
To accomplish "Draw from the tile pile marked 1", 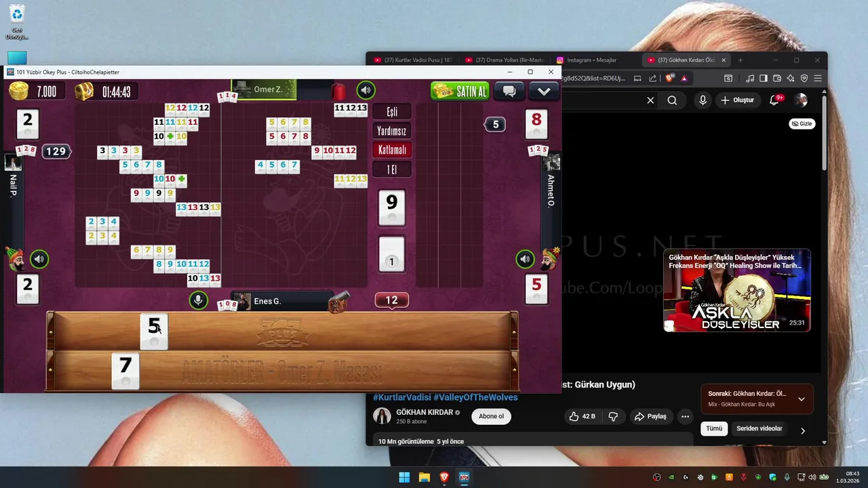I will pyautogui.click(x=391, y=253).
